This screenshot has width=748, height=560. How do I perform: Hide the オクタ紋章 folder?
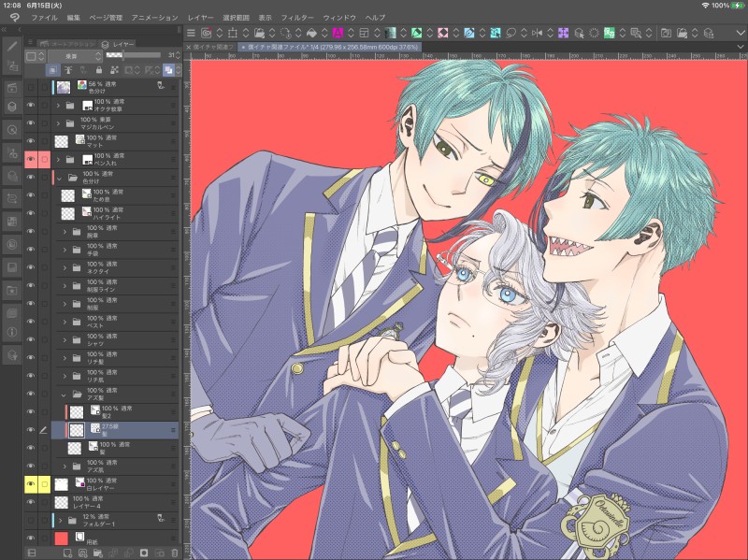click(x=31, y=105)
